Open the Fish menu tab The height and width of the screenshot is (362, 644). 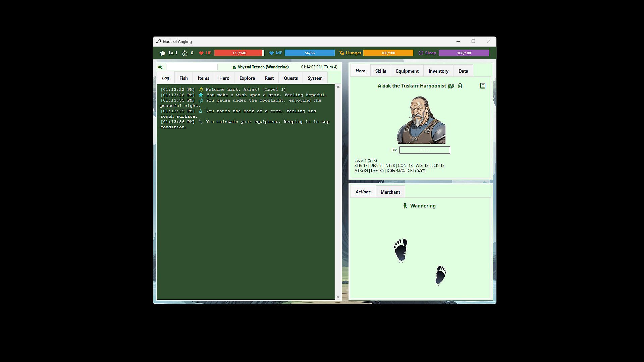point(183,78)
